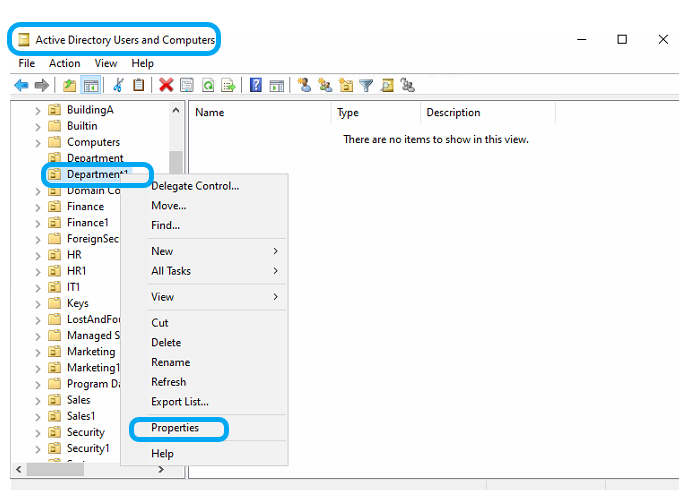Image resolution: width=686 pixels, height=496 pixels.
Task: Expand the Keys tree node
Action: (x=38, y=304)
